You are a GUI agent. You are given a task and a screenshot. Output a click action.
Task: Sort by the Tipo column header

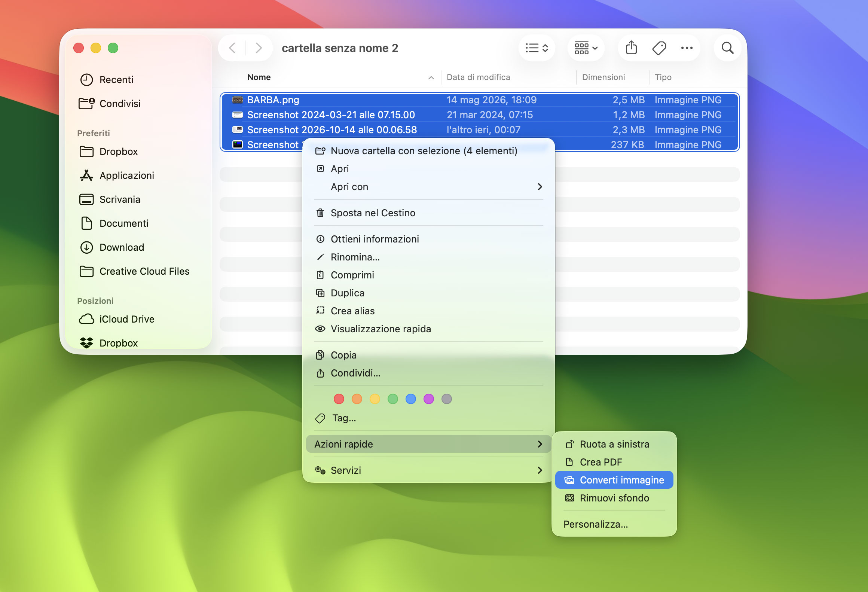663,77
